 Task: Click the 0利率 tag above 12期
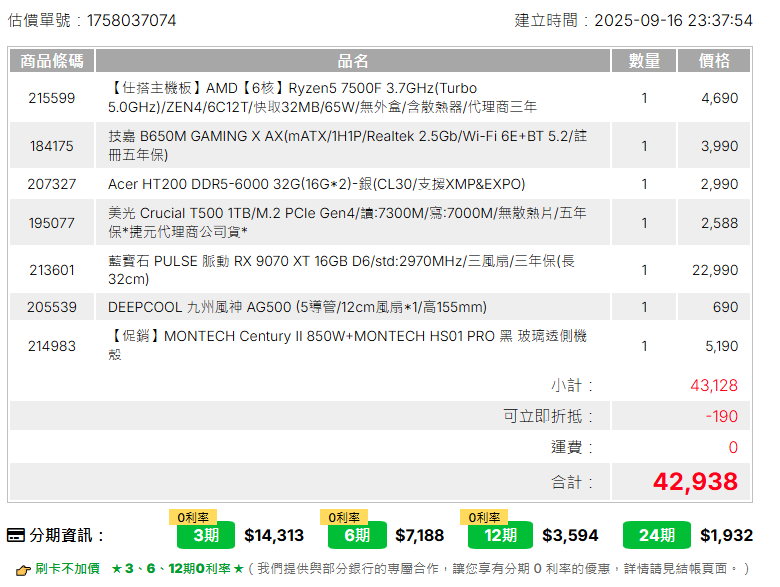point(484,517)
